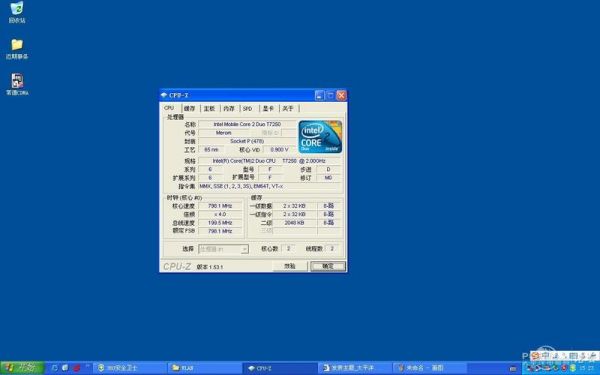600x375 pixels.
Task: Click the 核心数 (cores) count field
Action: [x=289, y=249]
